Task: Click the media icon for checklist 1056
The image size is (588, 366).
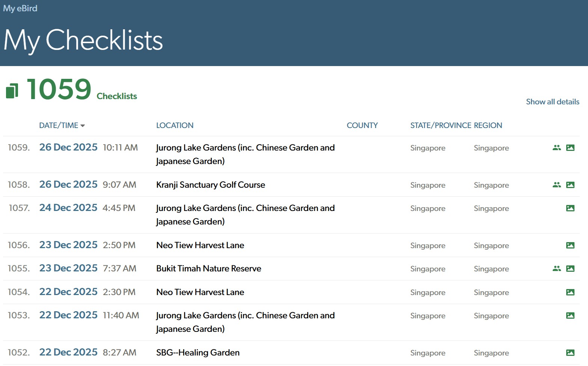Action: click(x=570, y=245)
